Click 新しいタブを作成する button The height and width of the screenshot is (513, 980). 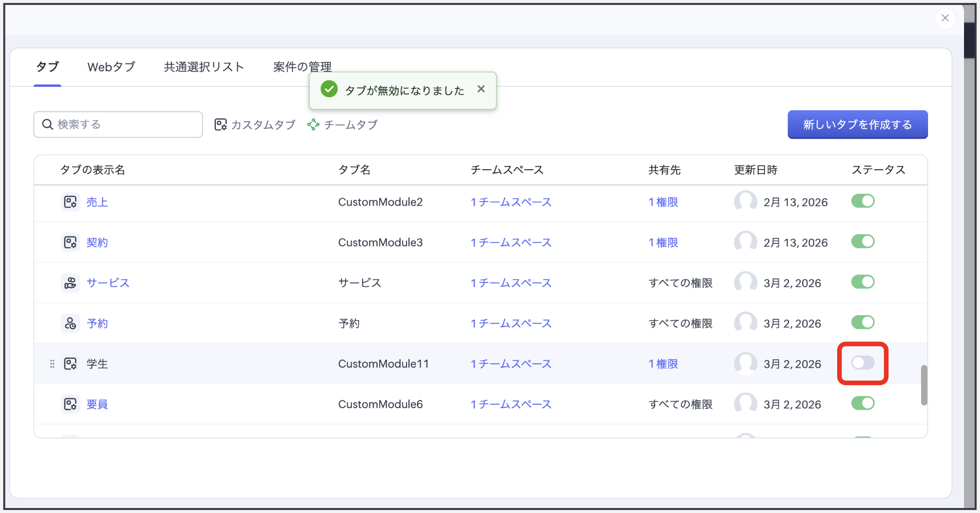(x=857, y=125)
